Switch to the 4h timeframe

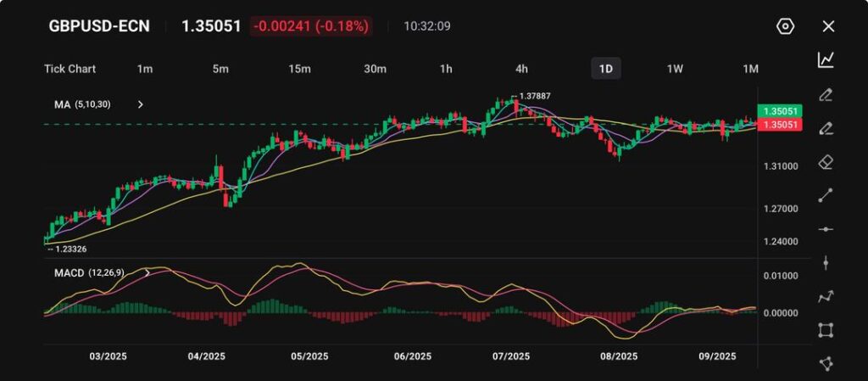tap(521, 69)
